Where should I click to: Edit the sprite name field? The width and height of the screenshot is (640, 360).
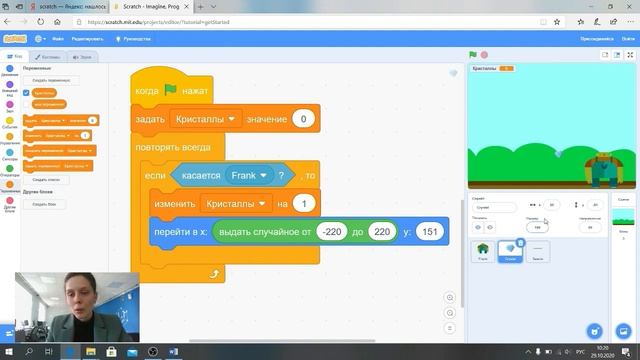tap(494, 207)
